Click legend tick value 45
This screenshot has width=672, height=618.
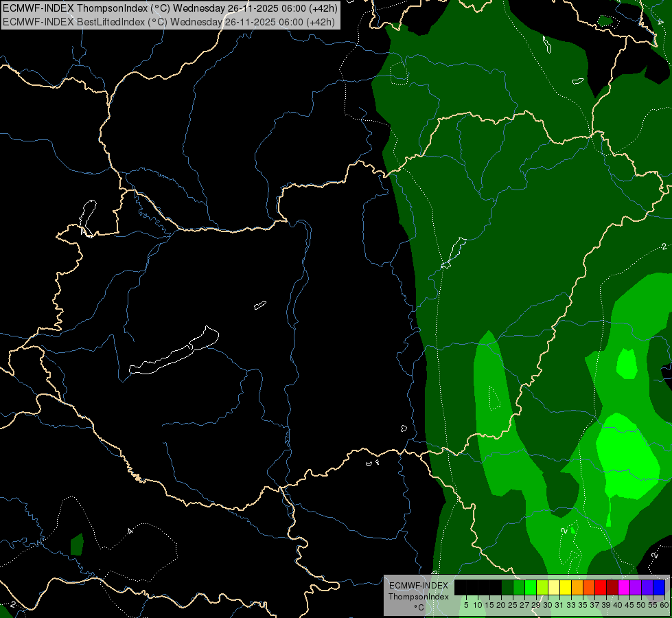[629, 605]
